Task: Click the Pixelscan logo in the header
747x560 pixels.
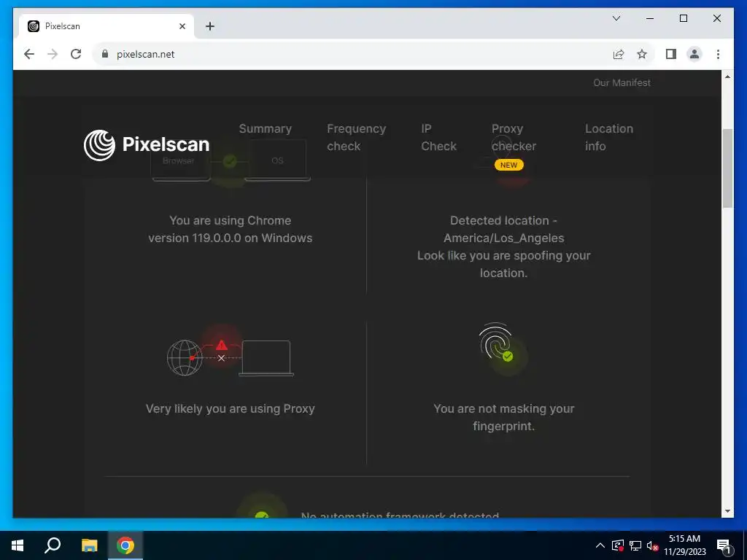Action: tap(147, 145)
